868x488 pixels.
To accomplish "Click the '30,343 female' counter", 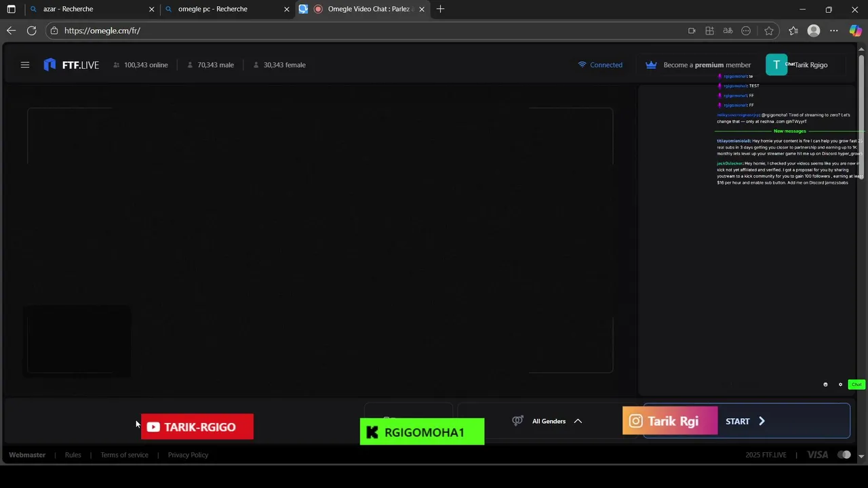I will coord(279,65).
